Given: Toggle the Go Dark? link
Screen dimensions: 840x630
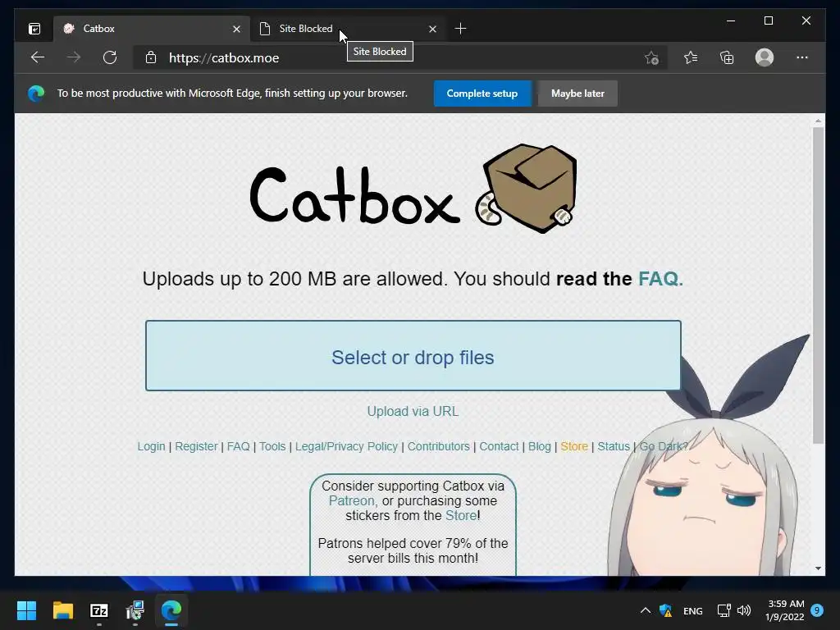Looking at the screenshot, I should pyautogui.click(x=663, y=446).
